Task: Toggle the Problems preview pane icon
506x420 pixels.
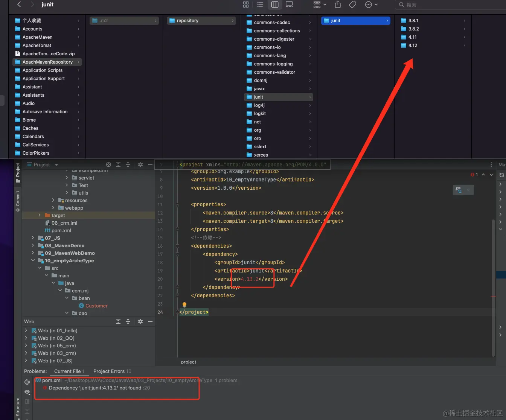Action: (27, 402)
